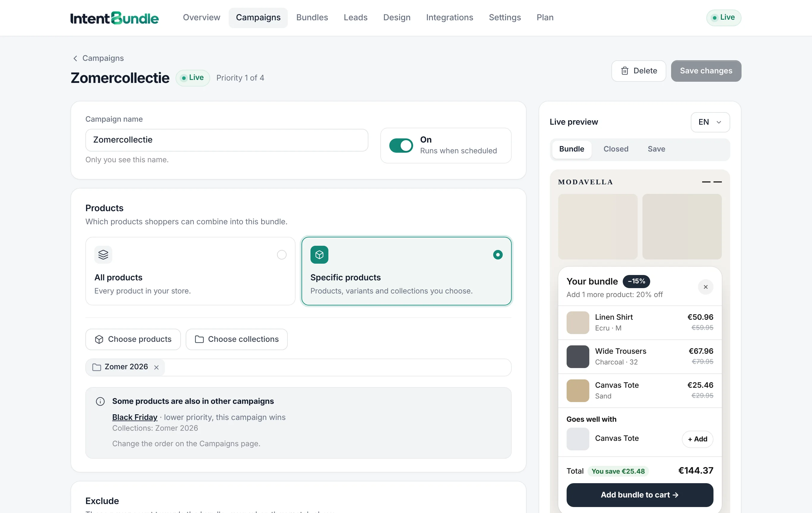Close the Your bundle preview panel

[x=705, y=287]
